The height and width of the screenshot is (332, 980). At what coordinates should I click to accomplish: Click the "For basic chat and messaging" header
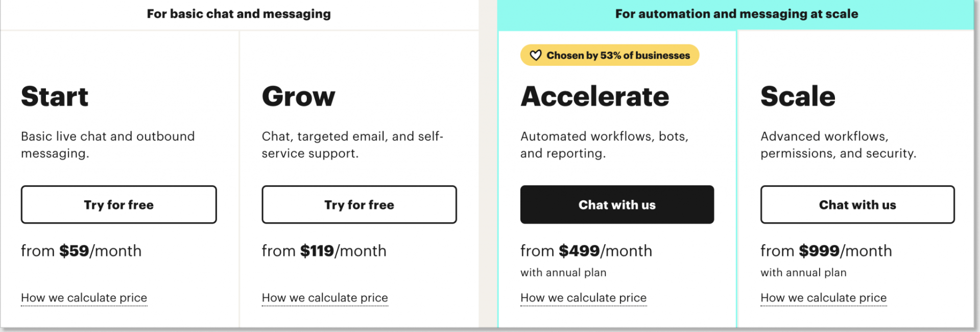click(238, 14)
